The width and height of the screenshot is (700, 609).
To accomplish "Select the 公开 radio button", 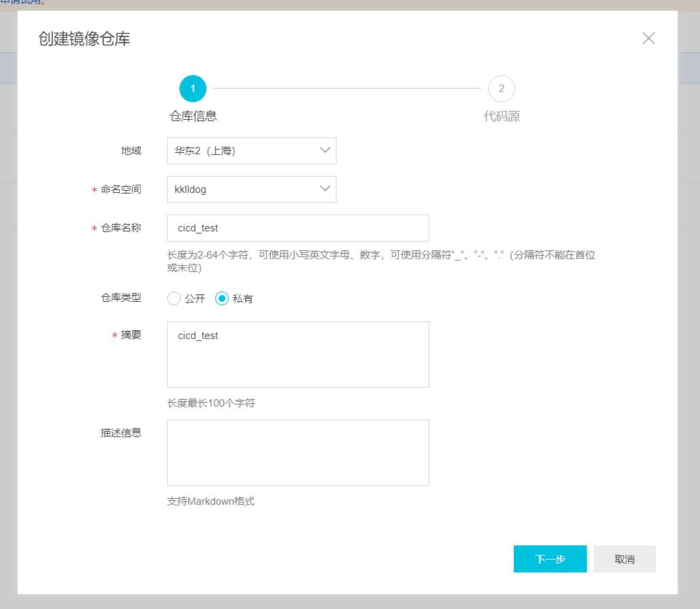I will [x=174, y=298].
